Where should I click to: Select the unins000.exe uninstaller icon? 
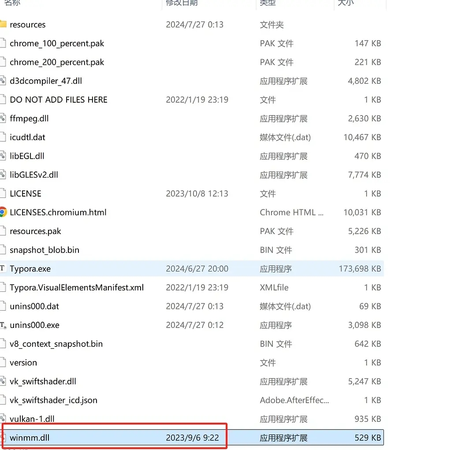click(x=3, y=325)
